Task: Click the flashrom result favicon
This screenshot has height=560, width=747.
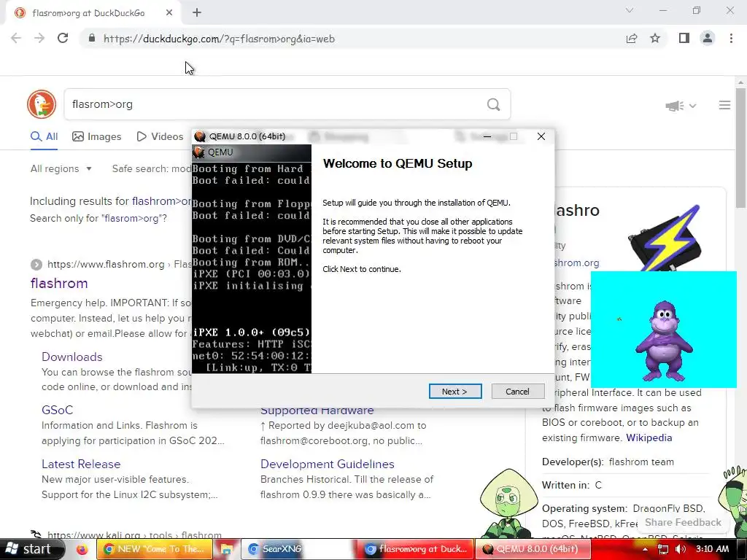Action: pos(36,264)
